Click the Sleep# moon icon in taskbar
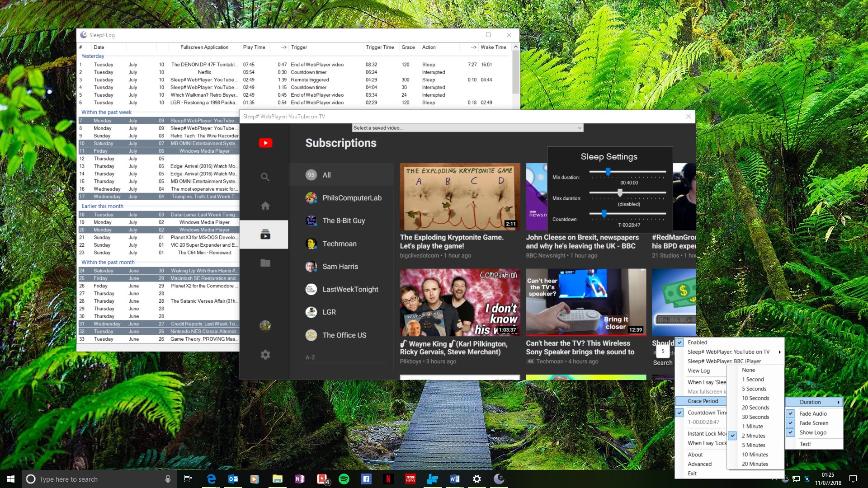 pyautogui.click(x=499, y=479)
